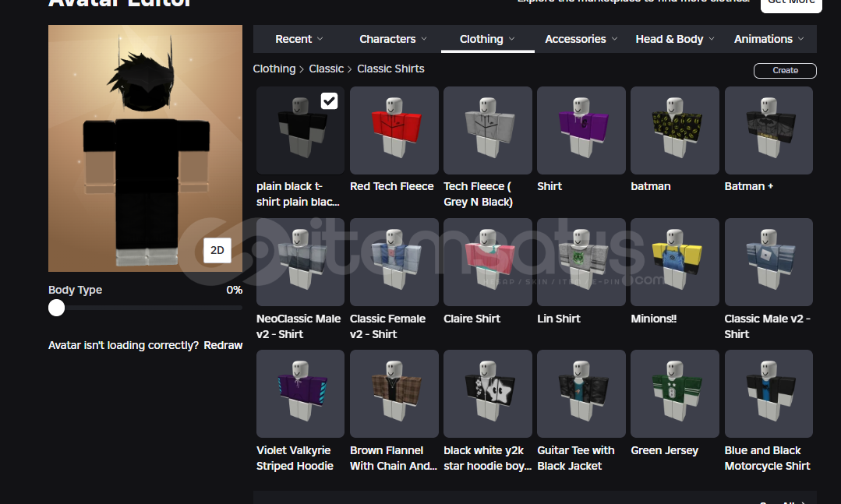
Task: Equip the Violet Valkyrie Striped Hoodie
Action: [x=300, y=393]
